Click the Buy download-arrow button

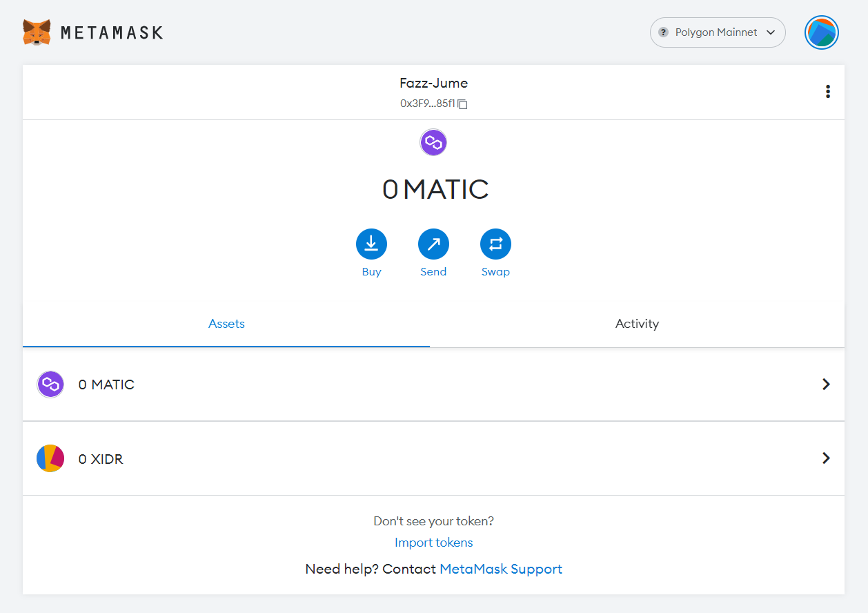point(371,244)
